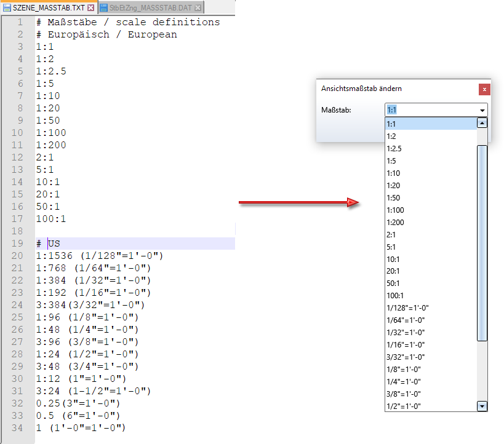Switch to the SZENE_MASSTAB.TXT tab
Image resolution: width=504 pixels, height=444 pixels.
point(49,8)
